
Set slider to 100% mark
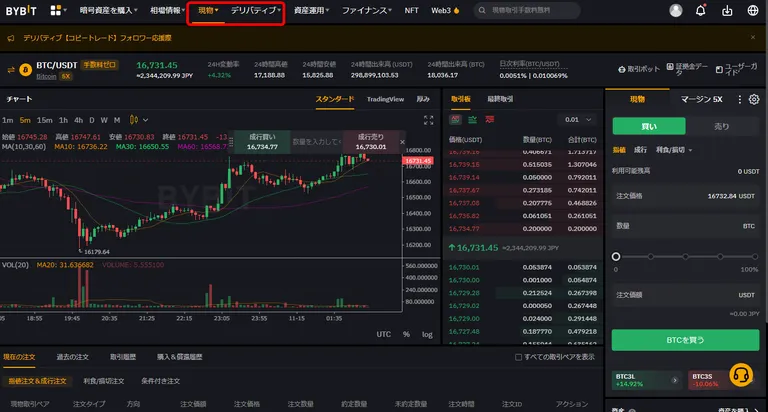pyautogui.click(x=755, y=256)
